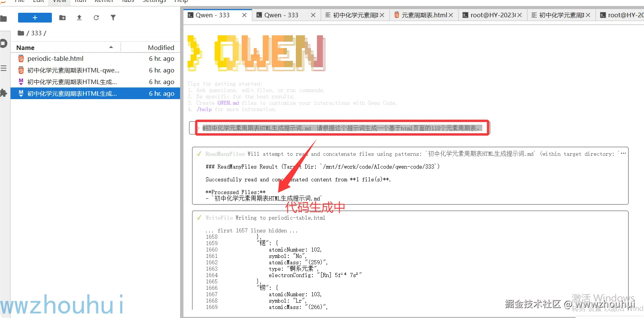This screenshot has width=644, height=318.
Task: Click the 333 breadcrumb folder
Action: (36, 33)
